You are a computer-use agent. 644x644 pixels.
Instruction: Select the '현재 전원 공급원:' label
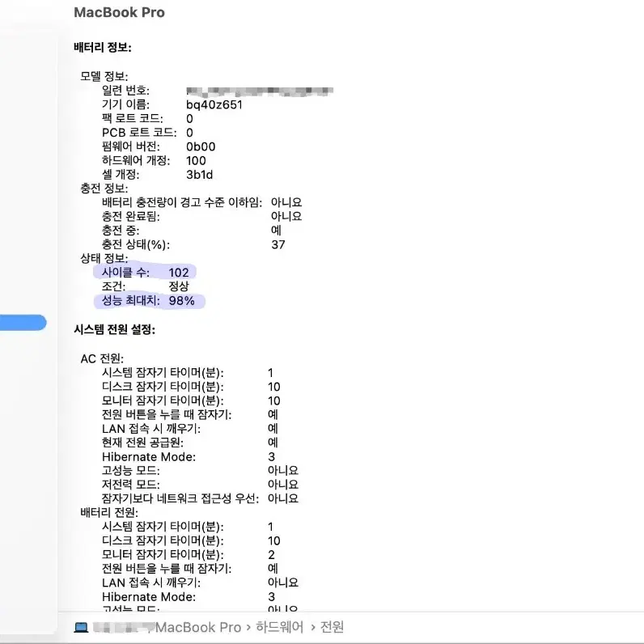pos(142,443)
